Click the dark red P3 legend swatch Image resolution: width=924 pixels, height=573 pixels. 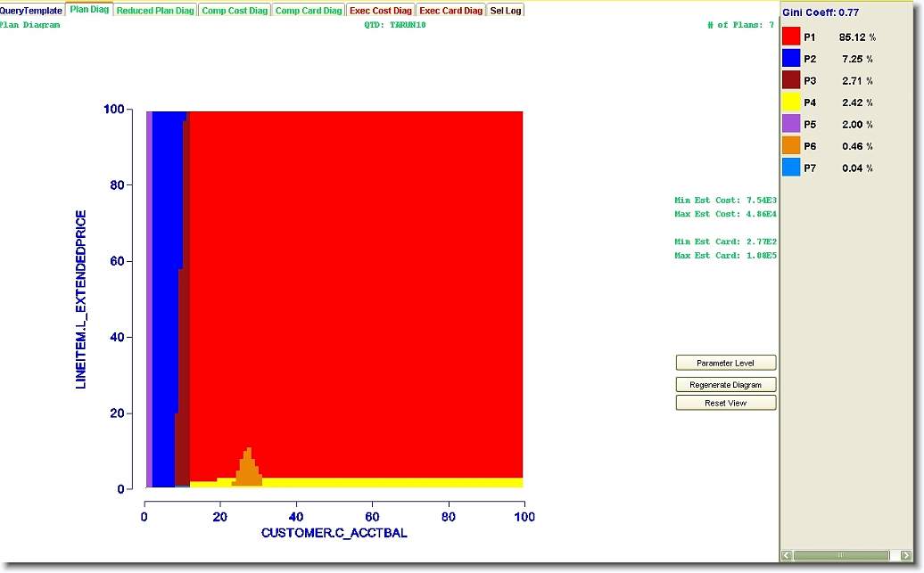pos(791,80)
